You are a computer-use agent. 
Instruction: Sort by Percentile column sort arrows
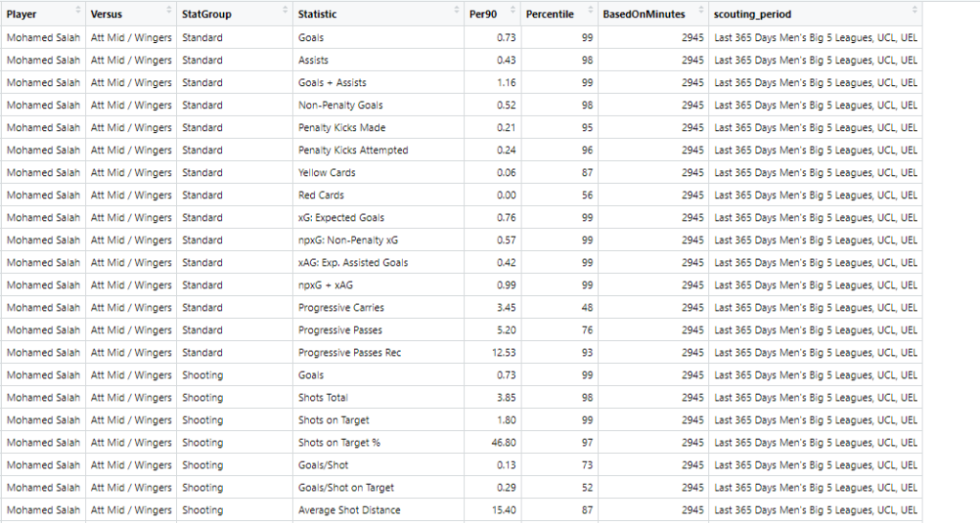[x=590, y=10]
